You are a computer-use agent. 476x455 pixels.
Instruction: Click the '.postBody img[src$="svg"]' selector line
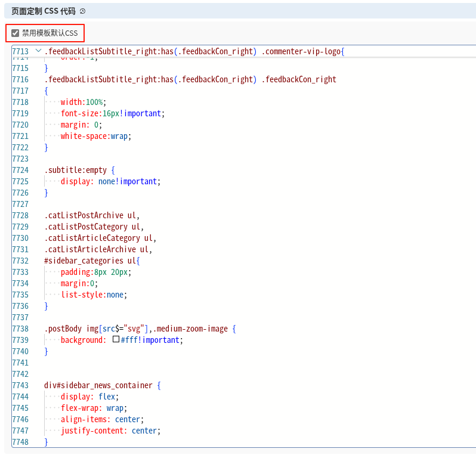tap(140, 329)
